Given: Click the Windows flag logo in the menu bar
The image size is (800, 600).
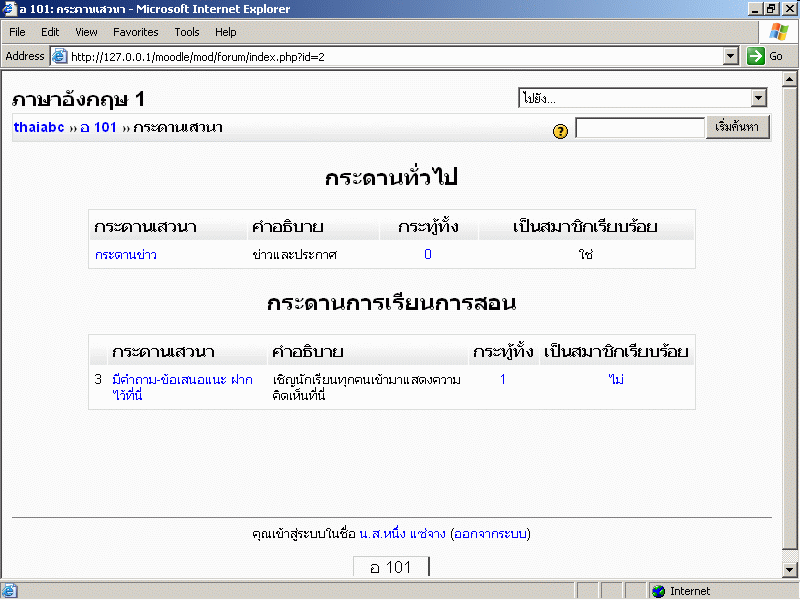Looking at the screenshot, I should (778, 32).
